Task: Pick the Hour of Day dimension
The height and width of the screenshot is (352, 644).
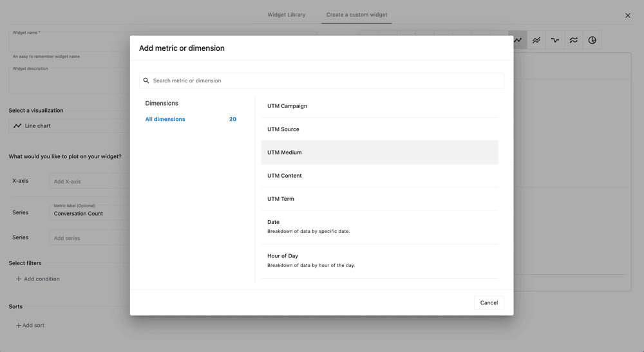Action: pos(379,260)
